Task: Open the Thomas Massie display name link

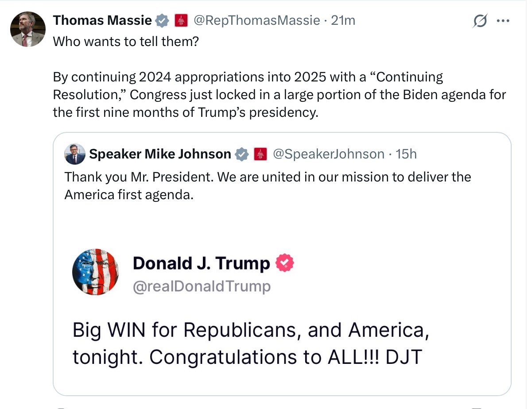Action: (102, 20)
